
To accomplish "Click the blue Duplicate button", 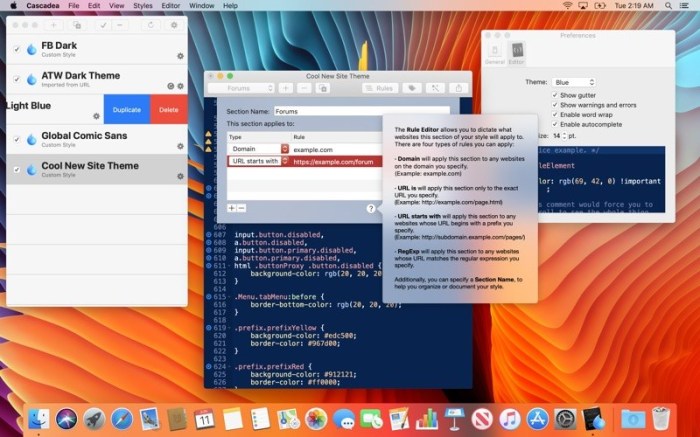I will point(127,109).
